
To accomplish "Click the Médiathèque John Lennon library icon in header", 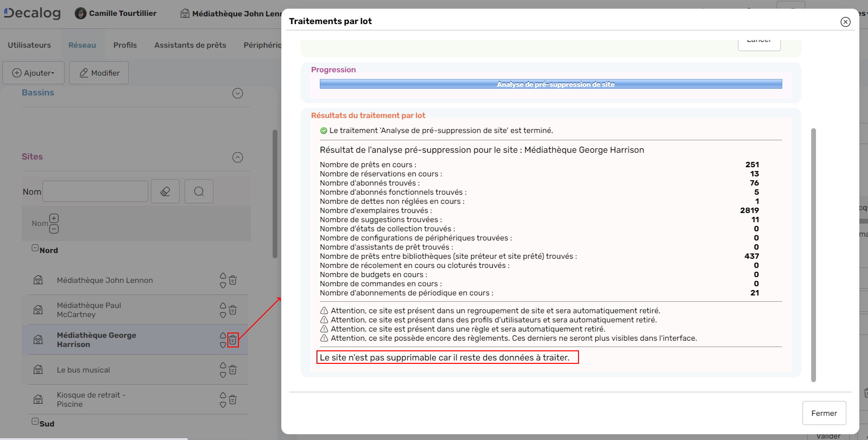I will click(x=184, y=13).
